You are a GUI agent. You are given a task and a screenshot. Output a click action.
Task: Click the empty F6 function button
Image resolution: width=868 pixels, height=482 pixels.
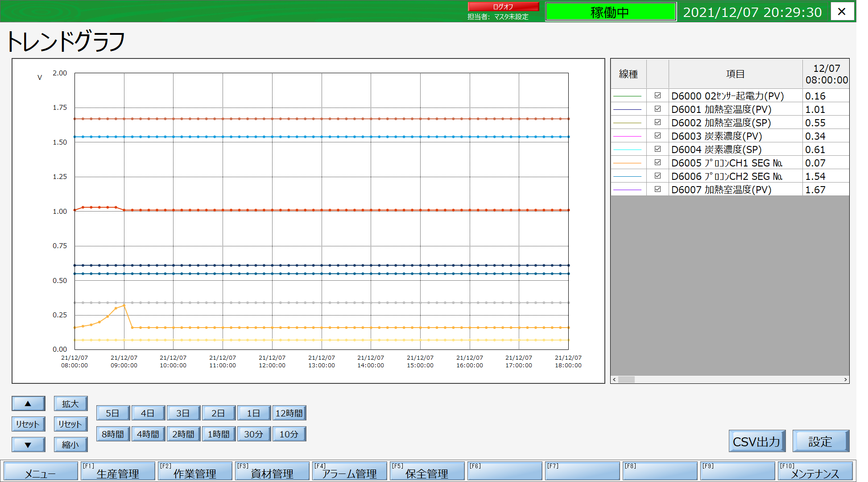coord(504,471)
